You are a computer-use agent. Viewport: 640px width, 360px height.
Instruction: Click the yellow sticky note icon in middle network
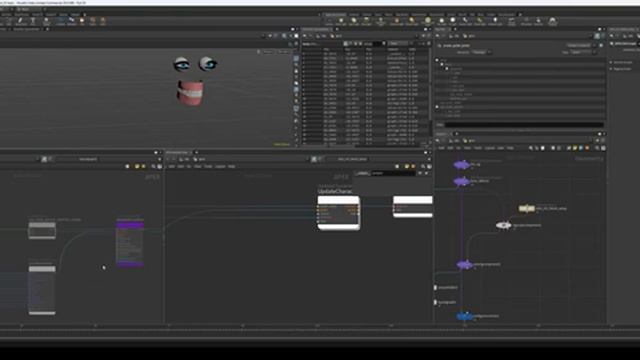(x=407, y=167)
